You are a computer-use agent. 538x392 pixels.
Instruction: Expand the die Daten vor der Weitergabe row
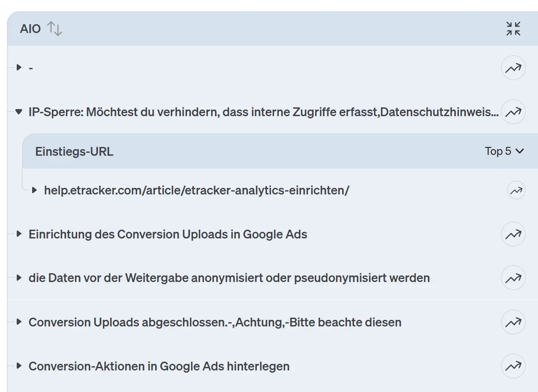[18, 278]
